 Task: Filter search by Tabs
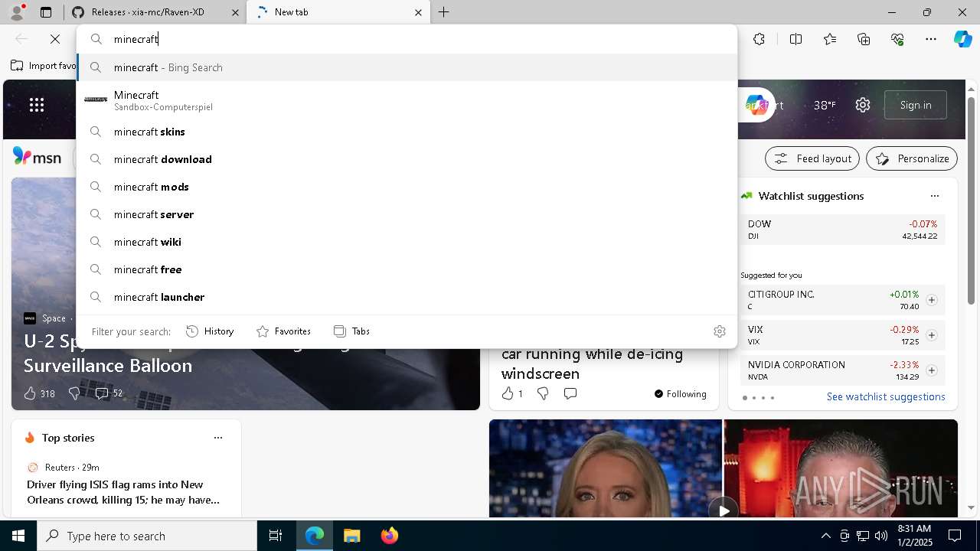(351, 331)
